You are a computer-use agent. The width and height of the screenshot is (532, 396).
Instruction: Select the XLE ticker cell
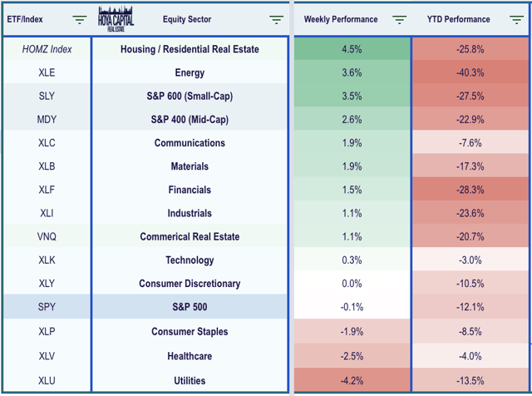coord(47,72)
